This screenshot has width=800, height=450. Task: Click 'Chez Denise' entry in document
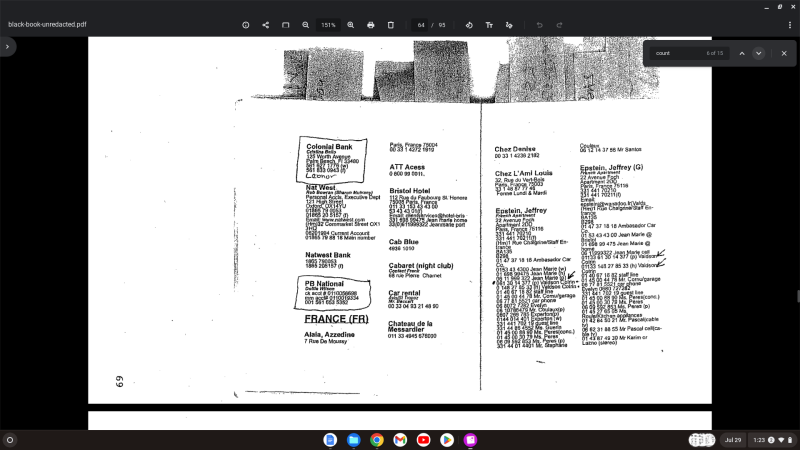point(514,149)
